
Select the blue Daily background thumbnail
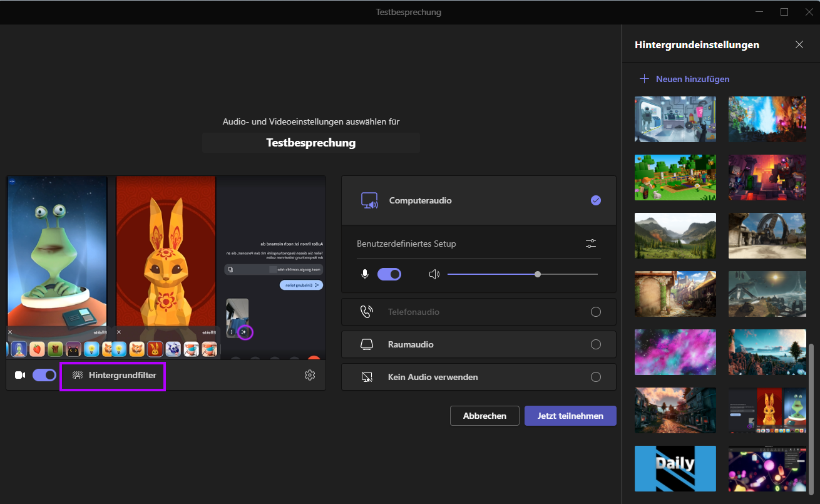coord(675,468)
